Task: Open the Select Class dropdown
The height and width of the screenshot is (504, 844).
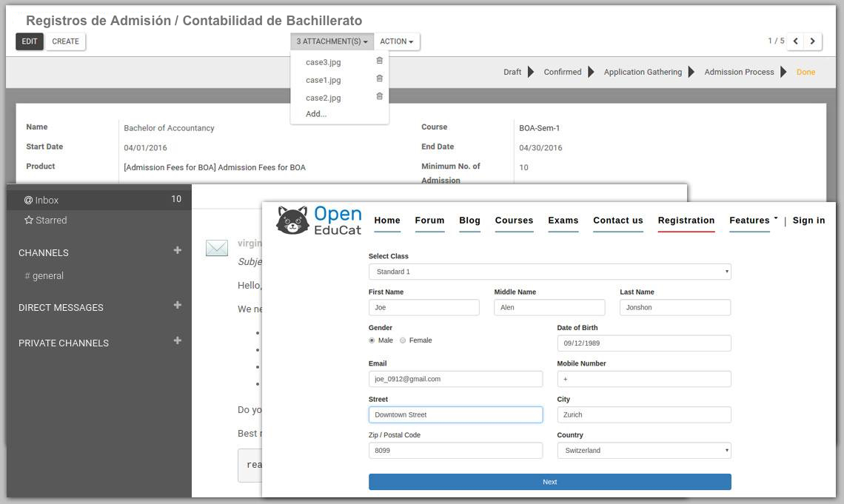Action: pyautogui.click(x=549, y=272)
